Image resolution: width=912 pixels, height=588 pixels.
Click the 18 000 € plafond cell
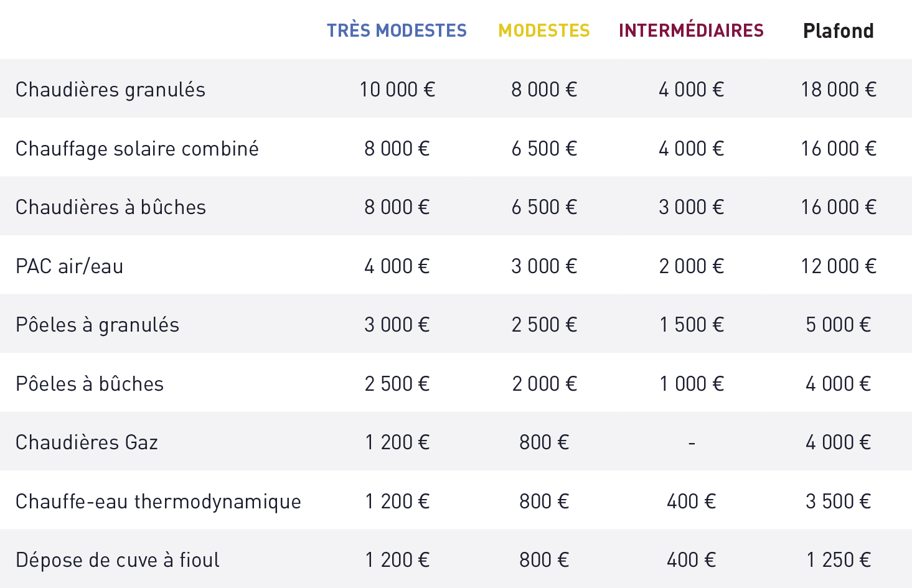point(839,90)
